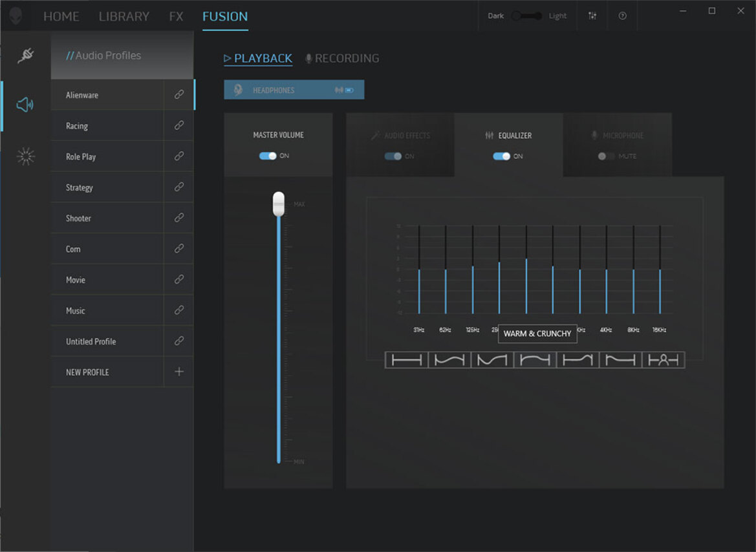Toggle the Dark/Light theme switch
Image resolution: width=756 pixels, height=552 pixels.
tap(526, 16)
